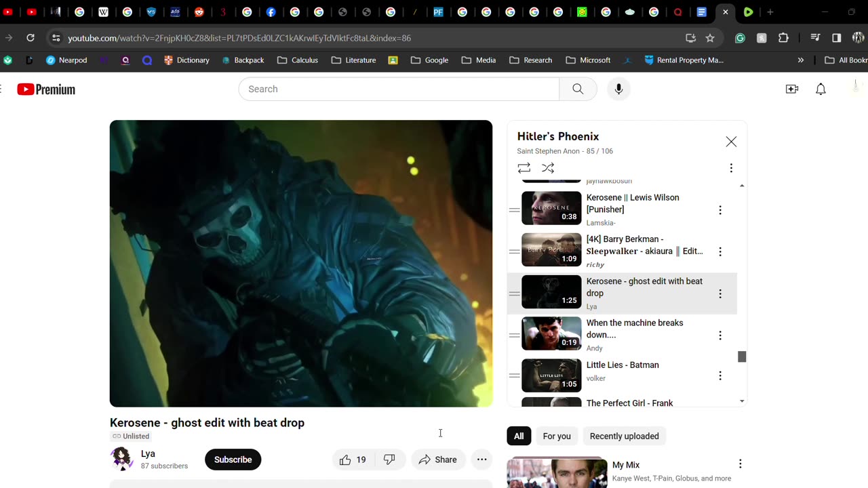Open playlist options three-dot menu

[731, 168]
